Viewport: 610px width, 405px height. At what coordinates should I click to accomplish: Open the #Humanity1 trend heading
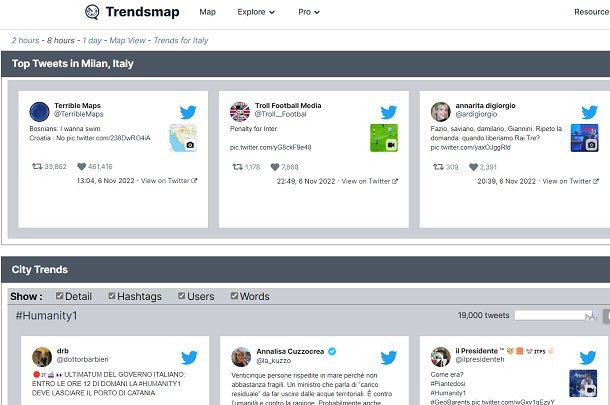(x=46, y=316)
